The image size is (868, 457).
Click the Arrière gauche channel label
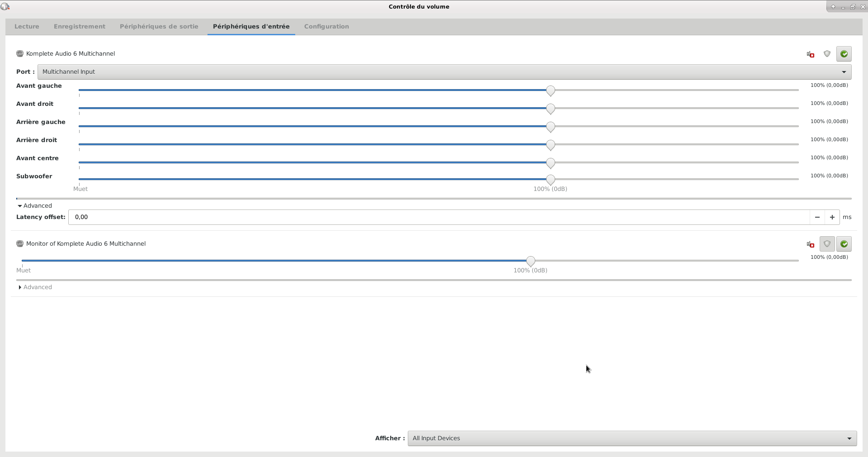tap(41, 122)
